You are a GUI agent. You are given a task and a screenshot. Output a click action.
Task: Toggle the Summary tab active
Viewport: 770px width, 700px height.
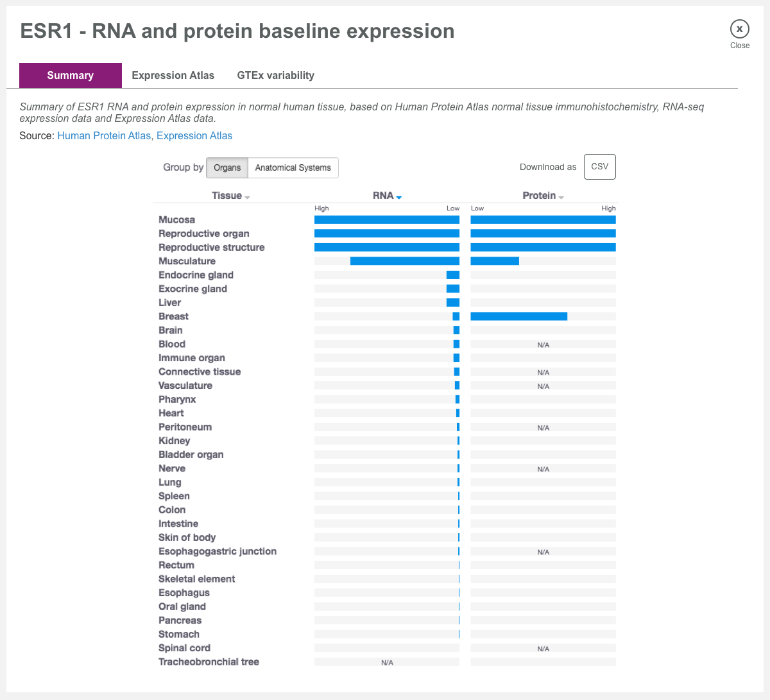click(x=70, y=75)
